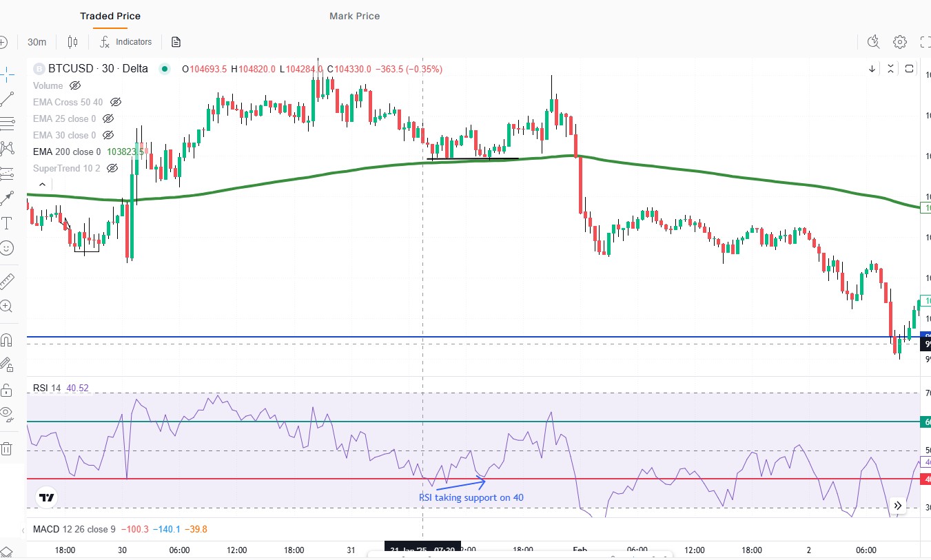This screenshot has width=931, height=560.
Task: Select the Traded Price tab
Action: tap(110, 15)
